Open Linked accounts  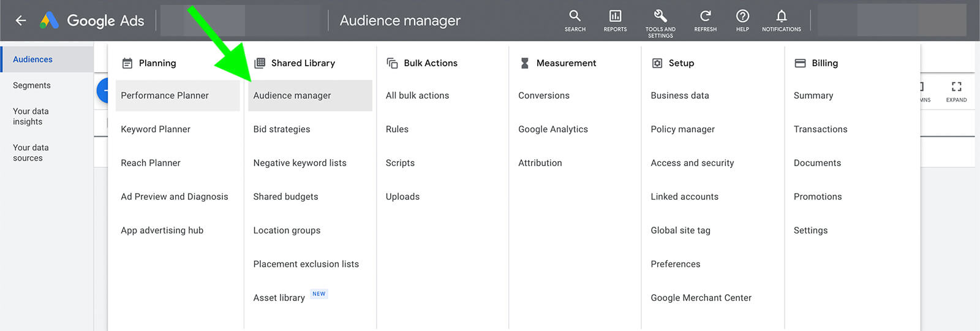685,197
